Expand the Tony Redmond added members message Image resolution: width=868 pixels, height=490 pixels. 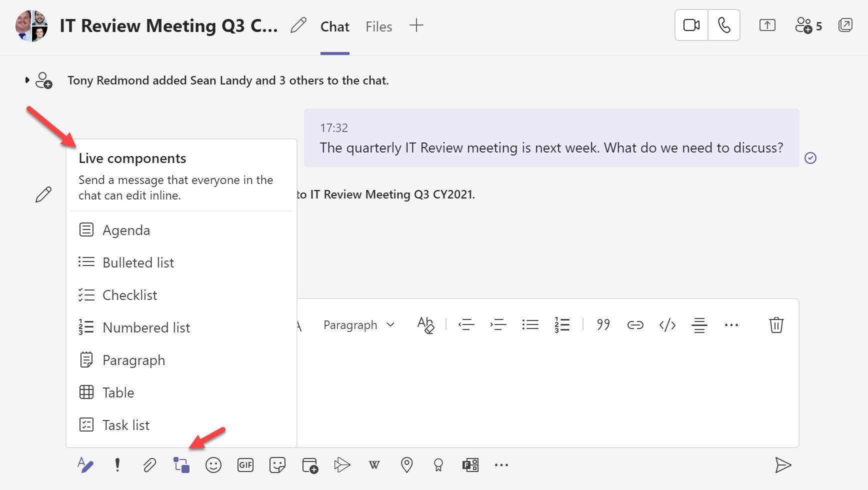(27, 80)
